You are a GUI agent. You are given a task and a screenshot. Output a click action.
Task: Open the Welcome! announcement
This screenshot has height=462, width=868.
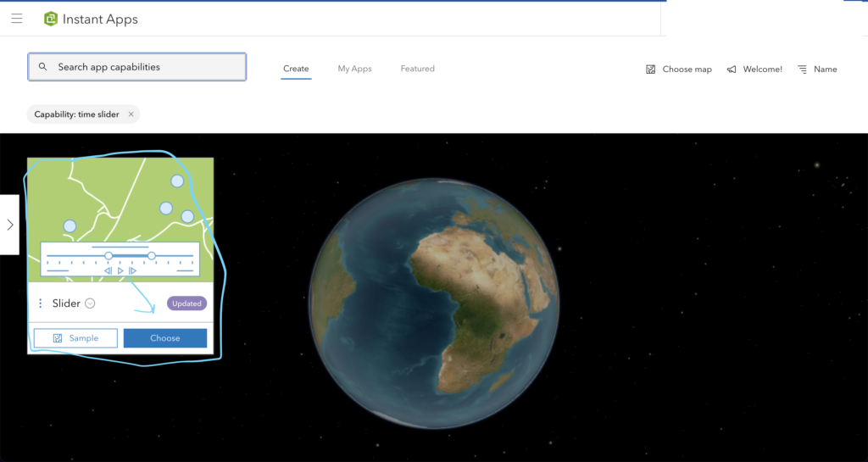click(x=754, y=70)
